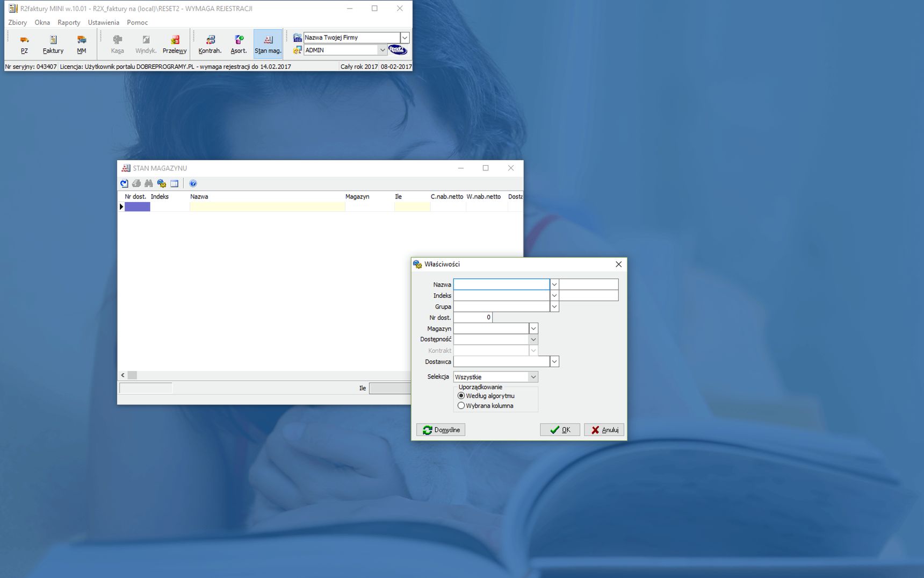Click the company building icon
This screenshot has width=924, height=578.
tap(297, 37)
